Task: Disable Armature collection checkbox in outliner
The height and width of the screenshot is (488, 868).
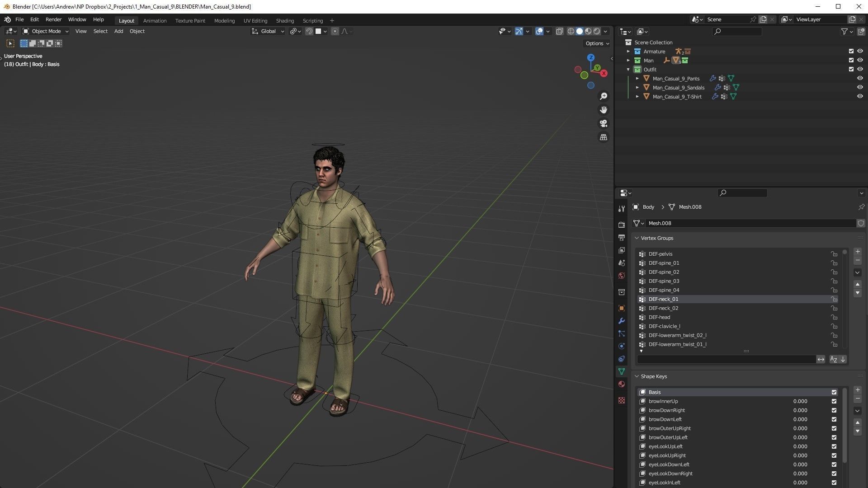Action: point(851,51)
